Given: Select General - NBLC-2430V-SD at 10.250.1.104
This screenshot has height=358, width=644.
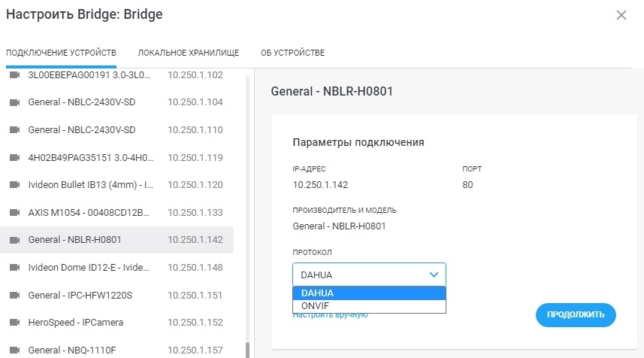Looking at the screenshot, I should point(82,102).
